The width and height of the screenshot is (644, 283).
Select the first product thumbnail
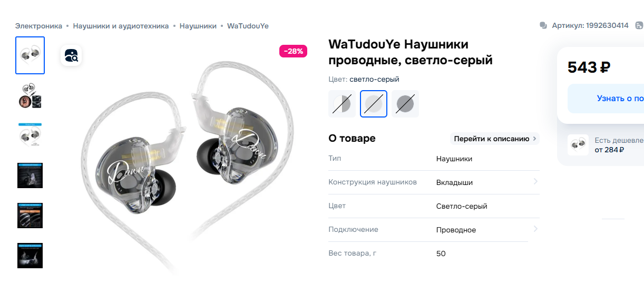pos(30,55)
